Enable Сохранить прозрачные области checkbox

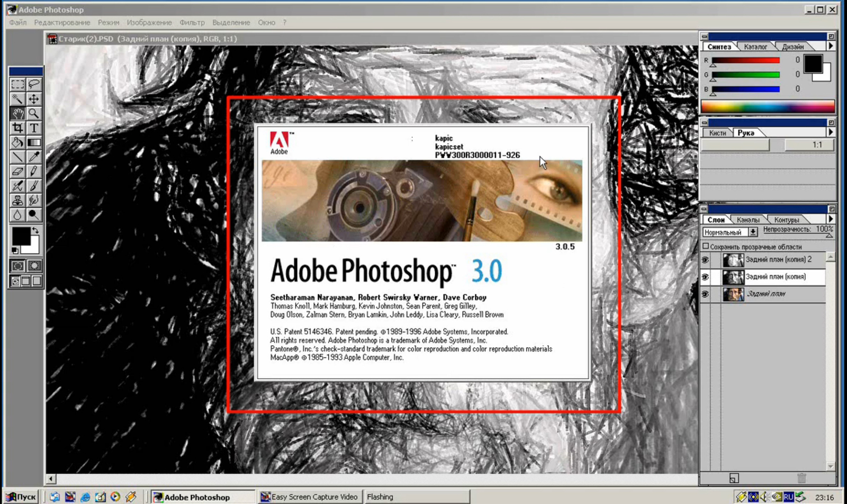click(706, 246)
